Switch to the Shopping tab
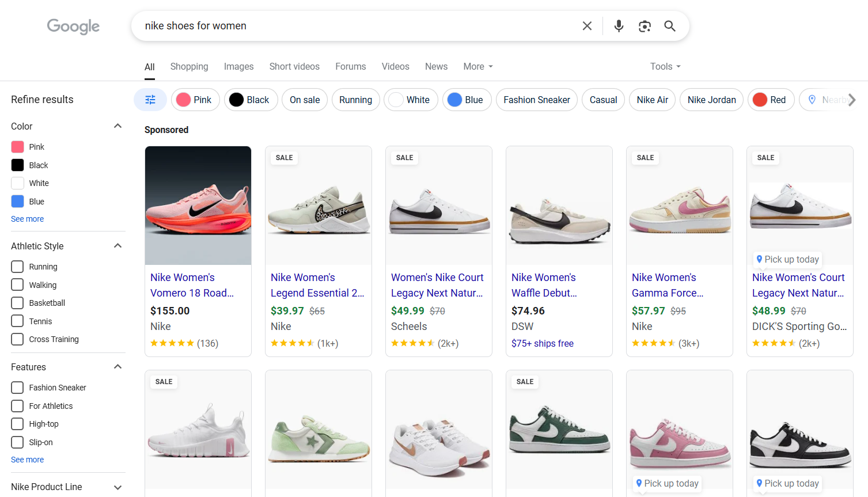Screen dimensions: 868x497 [189, 66]
